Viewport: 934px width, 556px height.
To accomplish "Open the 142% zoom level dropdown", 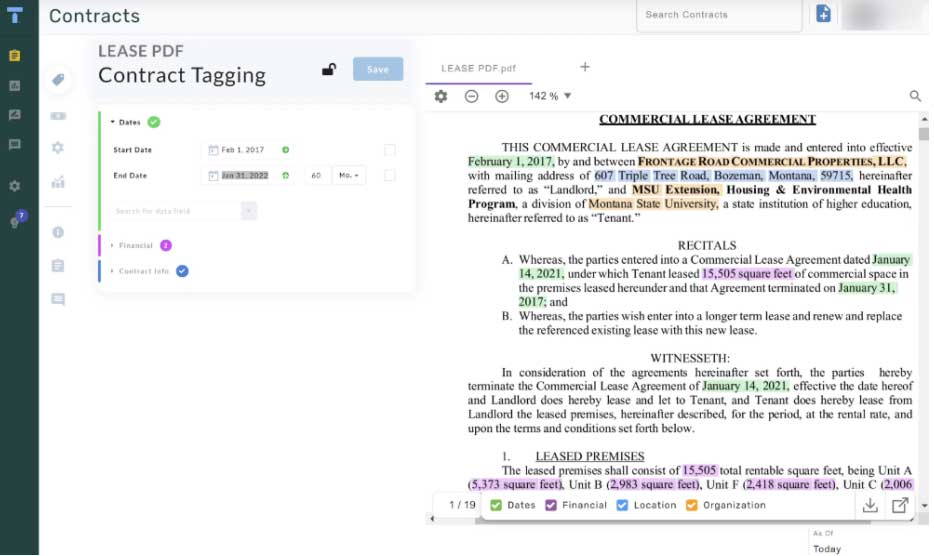I will [550, 96].
